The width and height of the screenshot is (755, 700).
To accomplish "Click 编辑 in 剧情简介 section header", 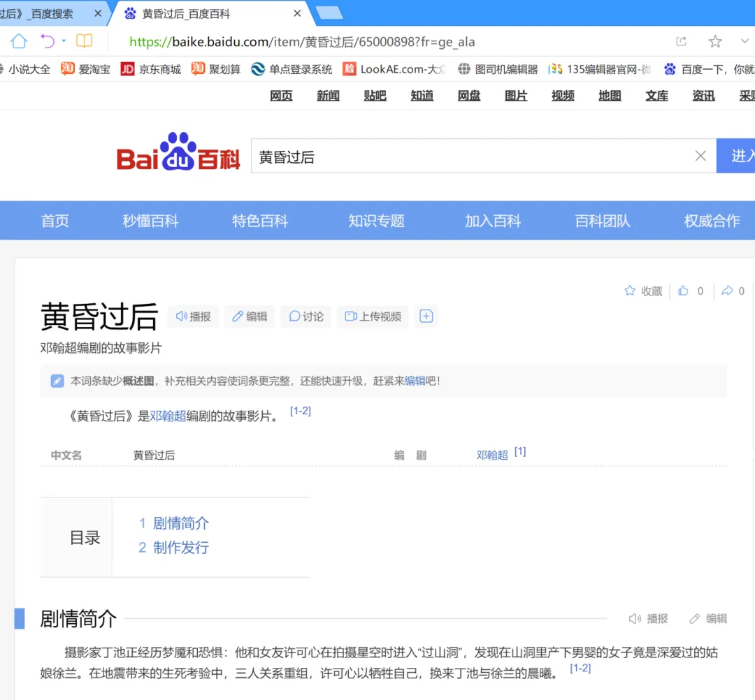I will tap(708, 619).
